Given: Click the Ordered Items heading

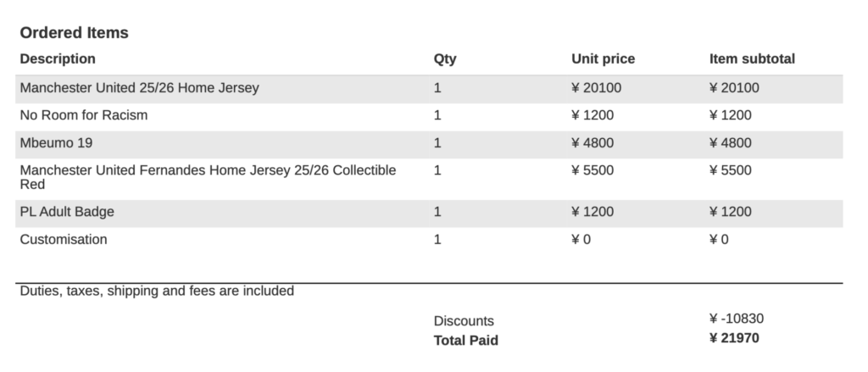Looking at the screenshot, I should (74, 33).
